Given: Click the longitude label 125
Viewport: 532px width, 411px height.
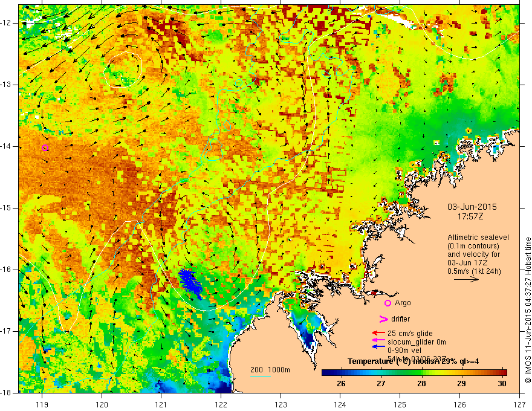Looking at the screenshot, I should tap(400, 404).
